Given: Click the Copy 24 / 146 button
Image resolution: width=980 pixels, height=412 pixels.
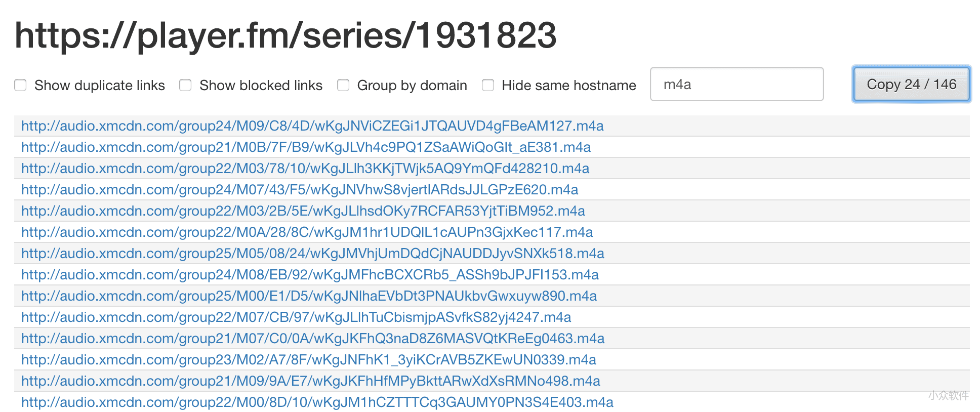Looking at the screenshot, I should pos(911,84).
